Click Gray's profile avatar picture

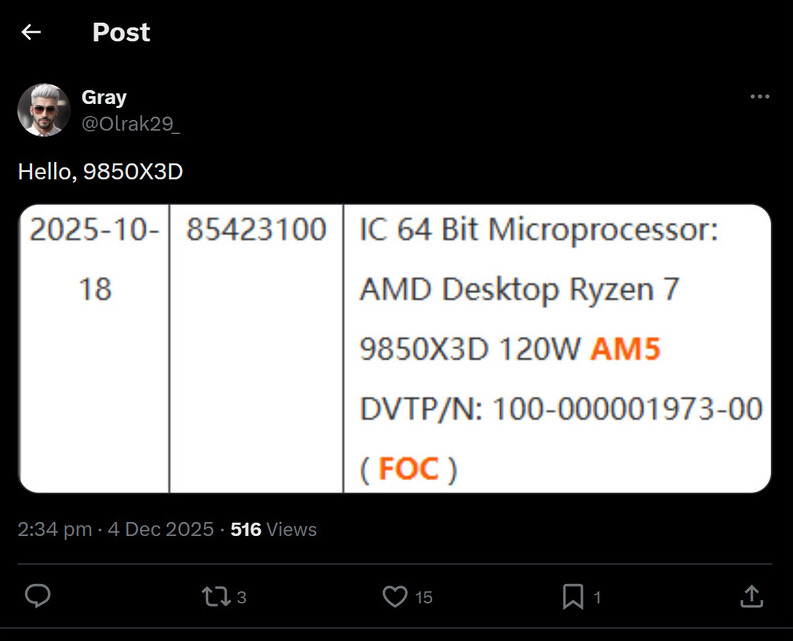44,110
